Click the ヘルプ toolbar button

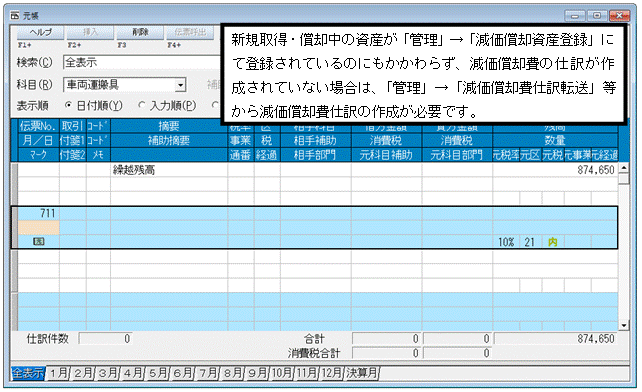coord(41,32)
